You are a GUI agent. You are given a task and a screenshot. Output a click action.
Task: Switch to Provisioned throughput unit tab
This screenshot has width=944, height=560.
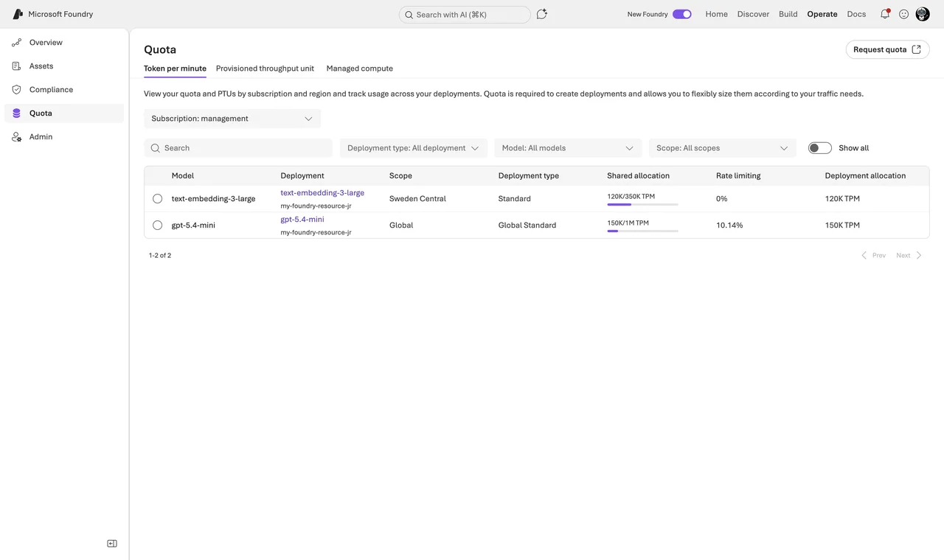265,69
